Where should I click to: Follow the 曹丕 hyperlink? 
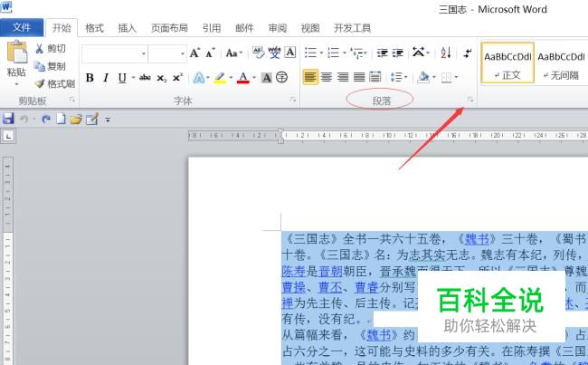point(330,287)
